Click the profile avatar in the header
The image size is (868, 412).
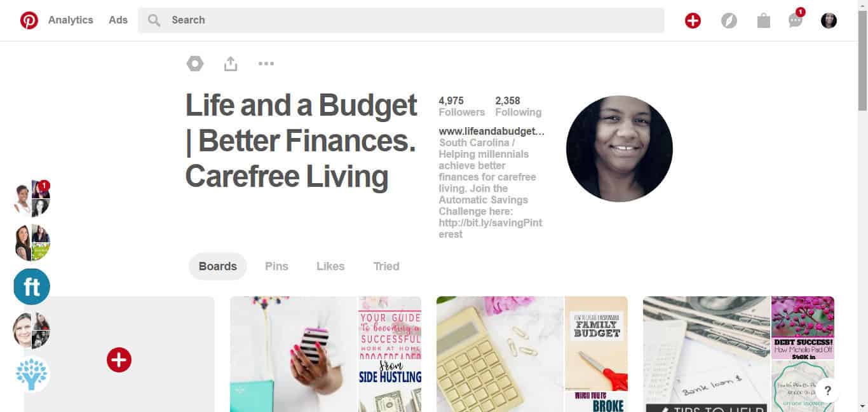829,21
